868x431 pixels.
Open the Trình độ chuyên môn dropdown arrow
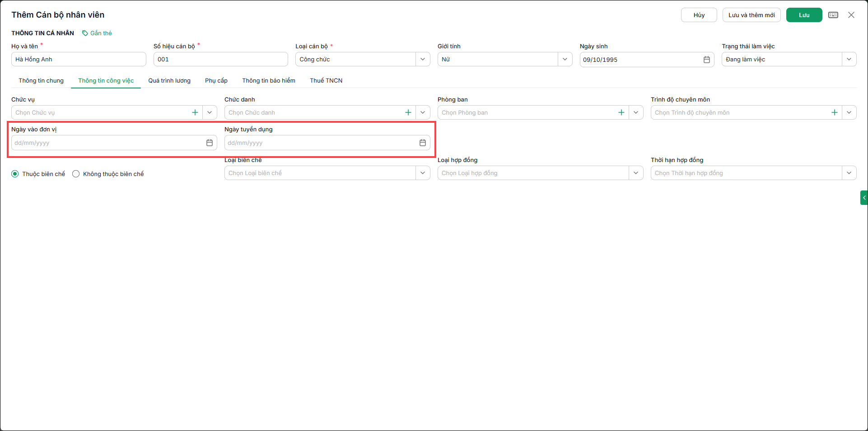pos(849,112)
